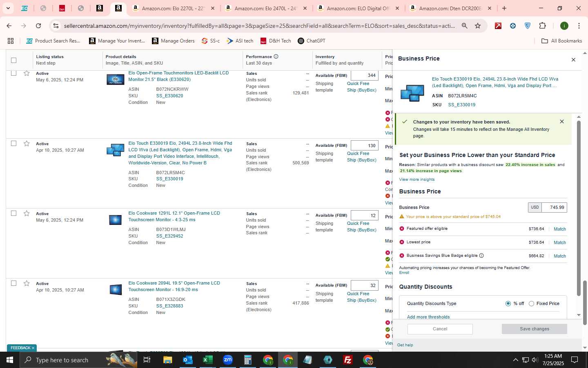This screenshot has height=368, width=588.
Task: Open Task View on taskbar
Action: pyautogui.click(x=147, y=360)
